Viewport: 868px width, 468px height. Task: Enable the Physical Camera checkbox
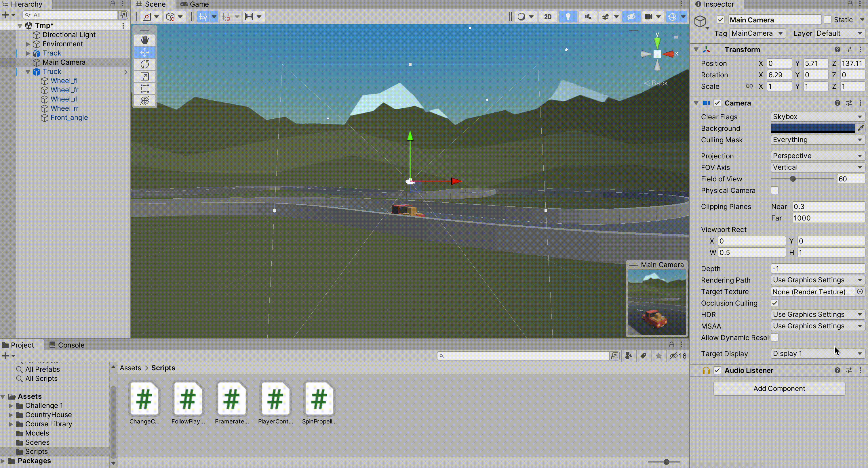coord(775,191)
